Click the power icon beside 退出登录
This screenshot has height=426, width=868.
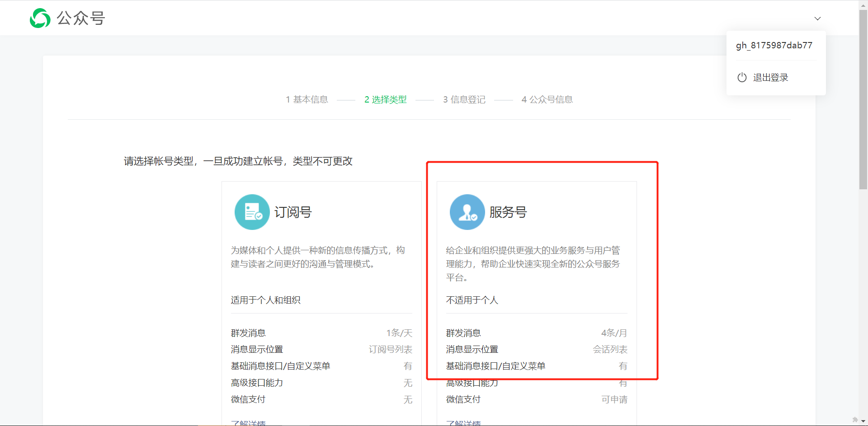(x=742, y=77)
